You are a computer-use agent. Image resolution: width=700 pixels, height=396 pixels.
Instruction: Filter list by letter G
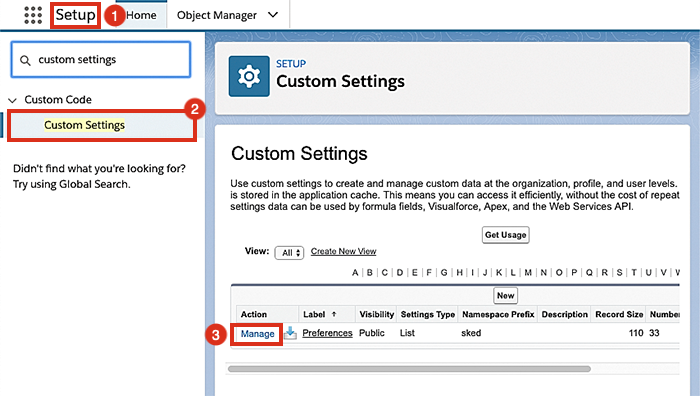click(444, 272)
